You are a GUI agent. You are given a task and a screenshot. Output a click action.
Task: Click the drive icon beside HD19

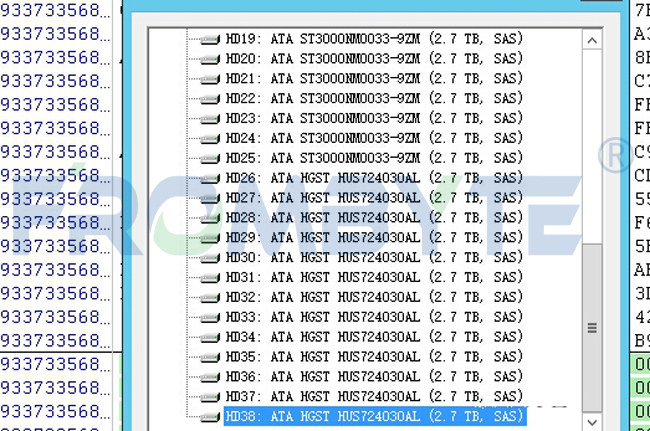pos(210,40)
